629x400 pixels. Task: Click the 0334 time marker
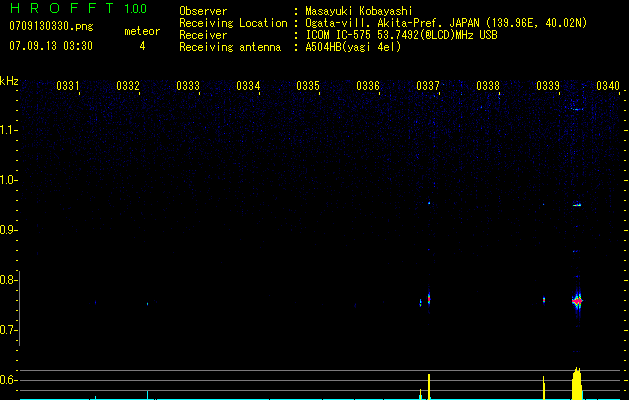click(x=248, y=86)
